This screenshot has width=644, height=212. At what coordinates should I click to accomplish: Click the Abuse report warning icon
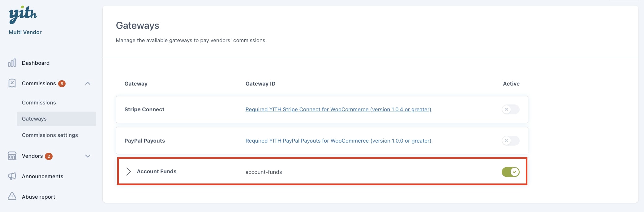[x=12, y=196]
